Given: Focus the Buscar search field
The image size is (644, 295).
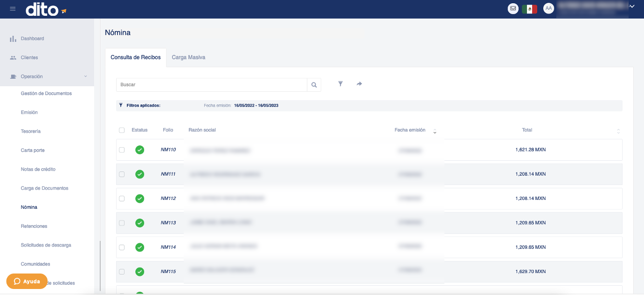Looking at the screenshot, I should (212, 85).
